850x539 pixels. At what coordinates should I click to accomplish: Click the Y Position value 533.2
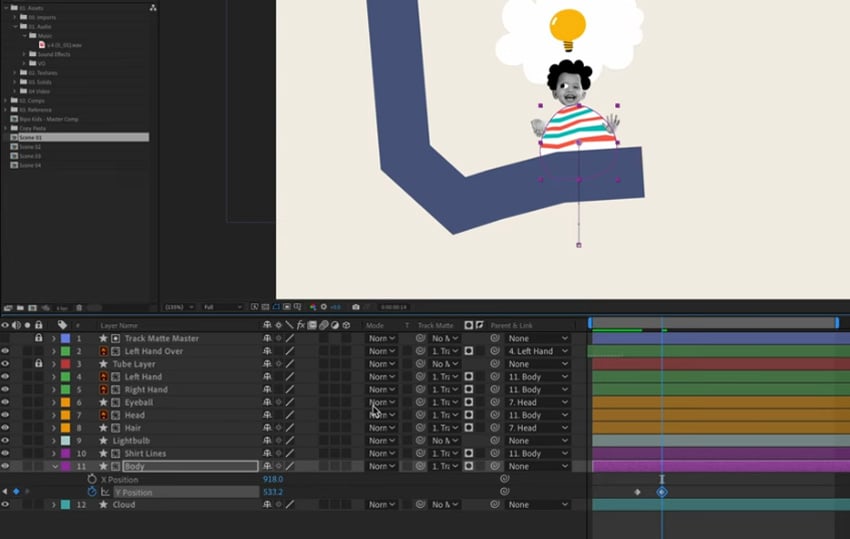tap(273, 492)
